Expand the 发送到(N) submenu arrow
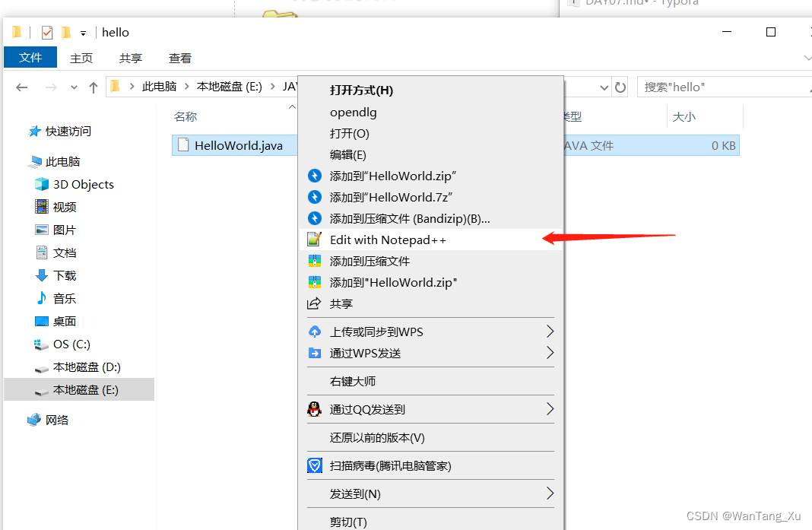This screenshot has width=812, height=530. coord(550,494)
